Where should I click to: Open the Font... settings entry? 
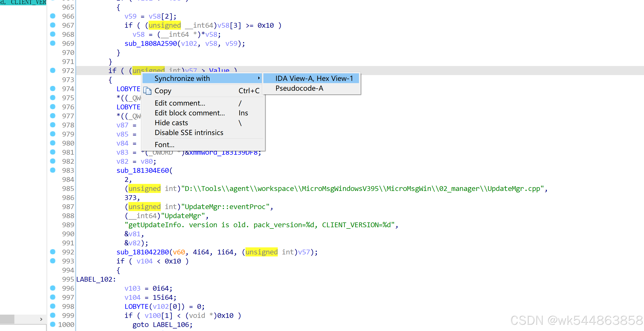pos(164,145)
